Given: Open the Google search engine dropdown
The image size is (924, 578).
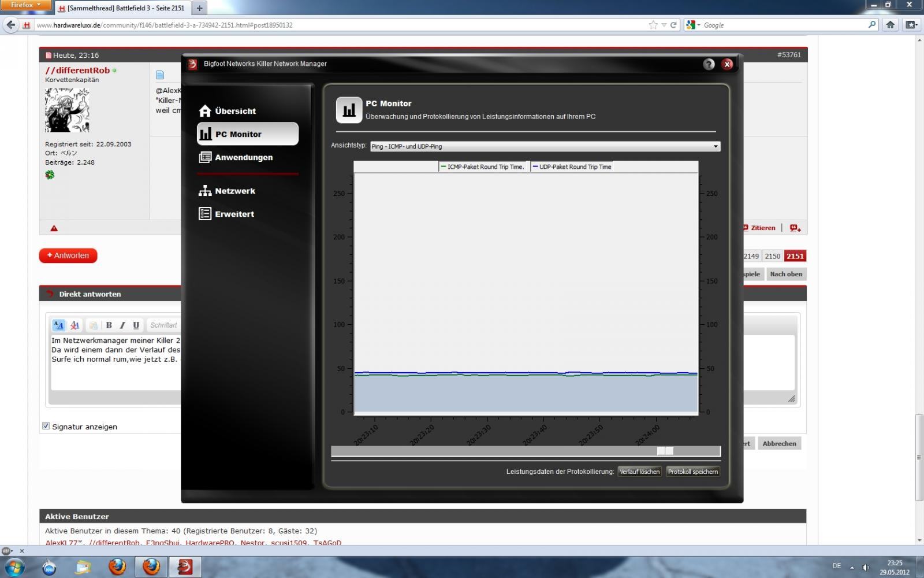Looking at the screenshot, I should tap(693, 25).
